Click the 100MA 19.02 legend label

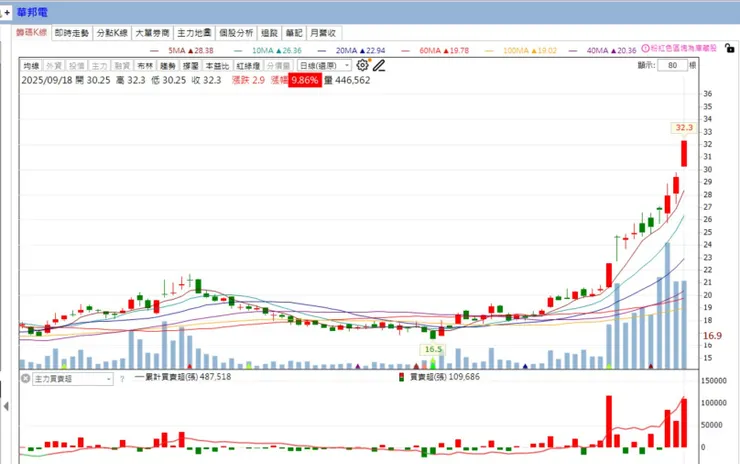(x=530, y=51)
